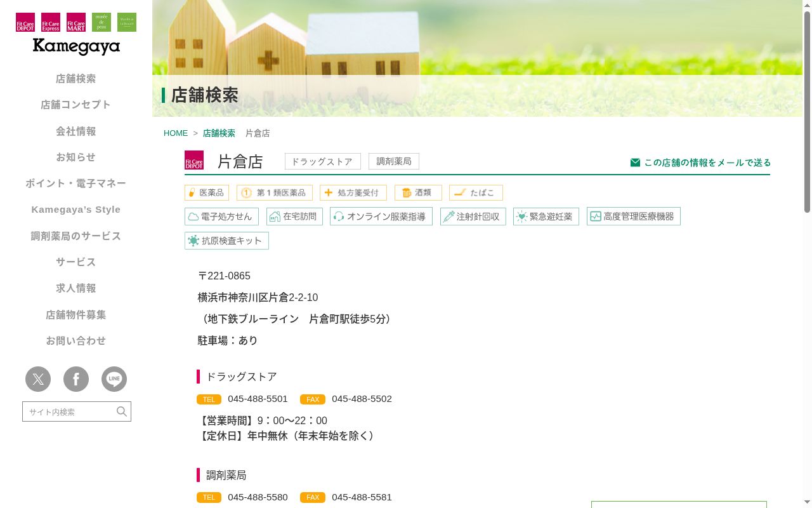Click この店舗の情報をメールで送る link
The image size is (812, 508).
coord(701,163)
